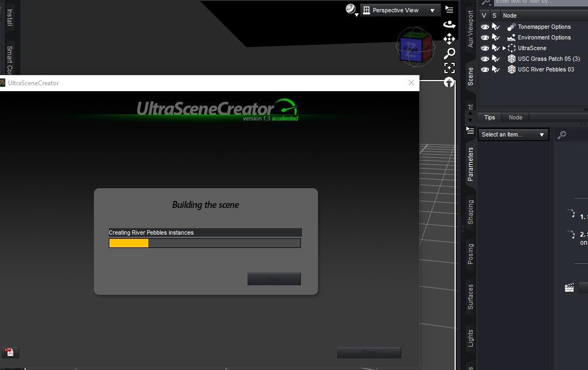Switch to the Tips tab
The image size is (588, 370).
[489, 117]
